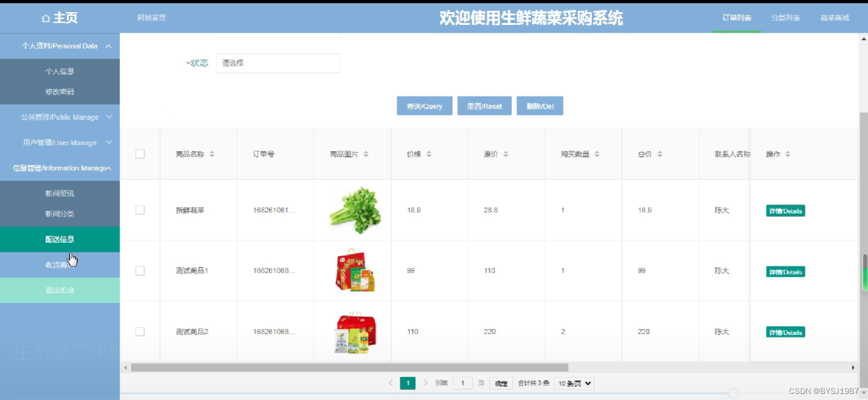Click the page jump number input
Image resolution: width=868 pixels, height=400 pixels.
(462, 383)
